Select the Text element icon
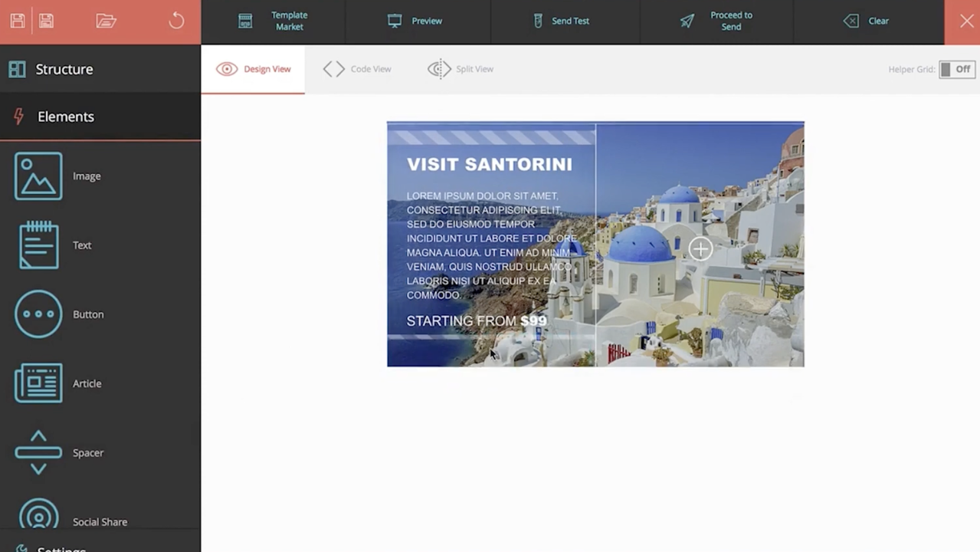Image resolution: width=980 pixels, height=552 pixels. pos(38,245)
